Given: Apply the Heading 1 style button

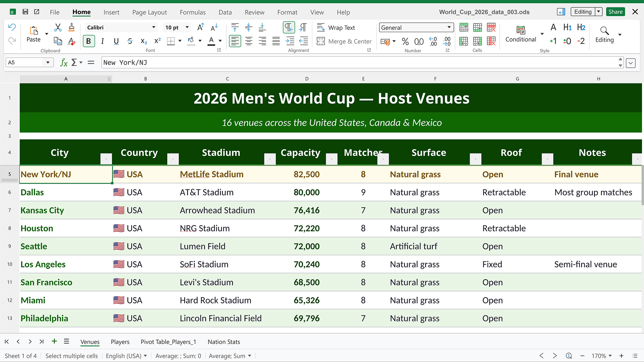Looking at the screenshot, I should pos(568,27).
